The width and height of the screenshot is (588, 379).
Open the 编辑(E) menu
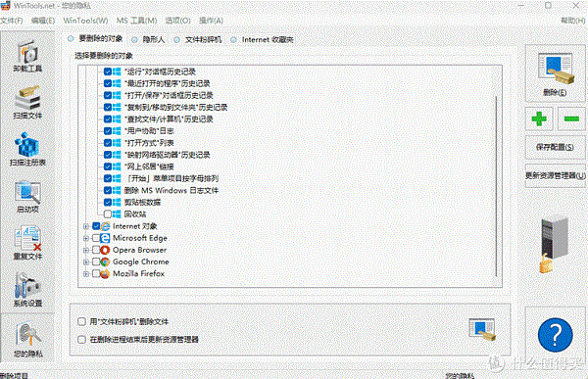coord(43,21)
